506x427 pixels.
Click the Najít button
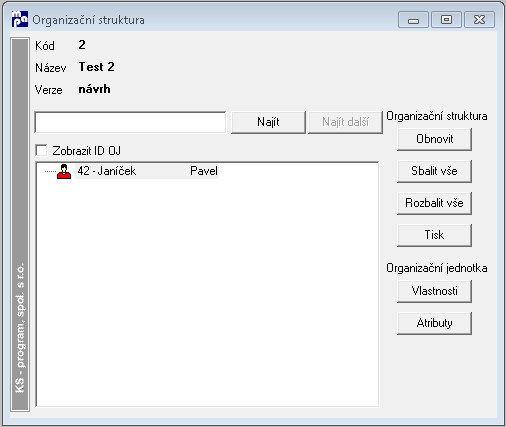pos(268,122)
